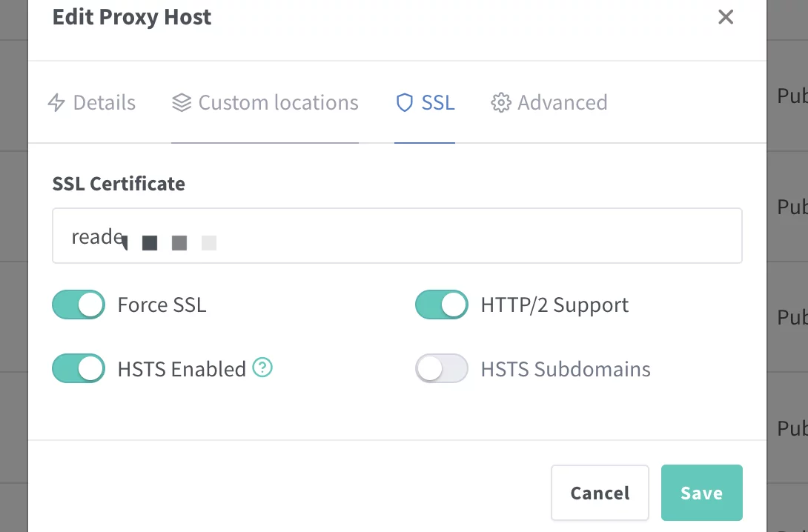Enable the HSTS Subdomains switch
The image size is (808, 532).
[x=442, y=368]
